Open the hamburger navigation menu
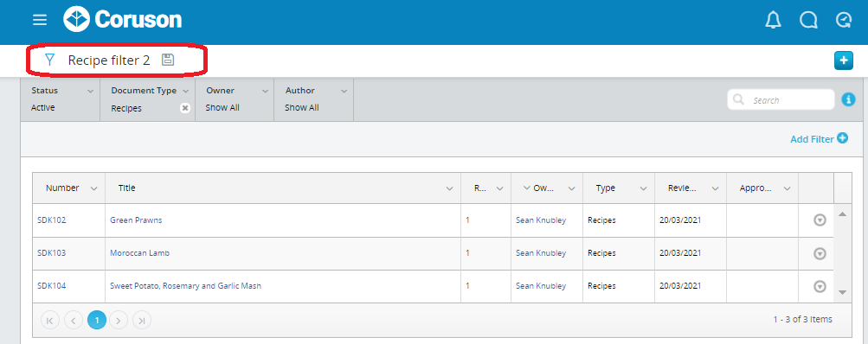 [x=39, y=20]
